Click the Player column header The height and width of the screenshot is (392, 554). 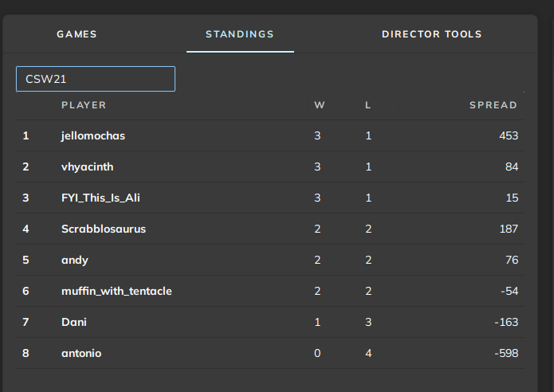point(84,105)
